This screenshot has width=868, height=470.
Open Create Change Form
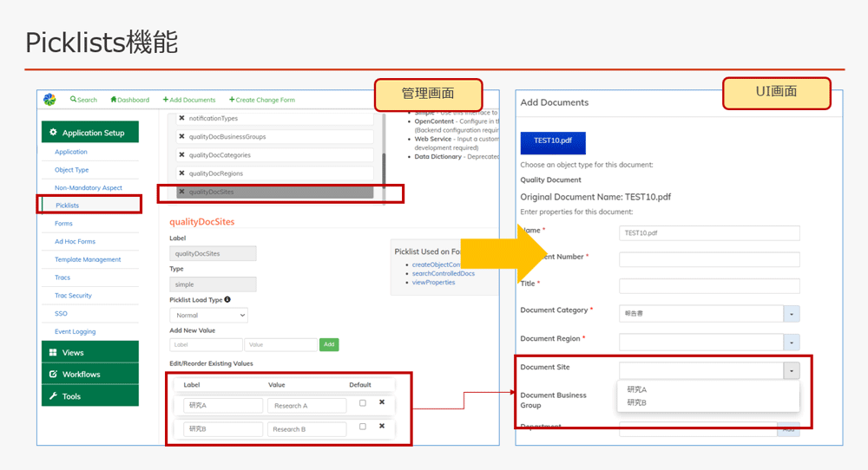pyautogui.click(x=262, y=100)
